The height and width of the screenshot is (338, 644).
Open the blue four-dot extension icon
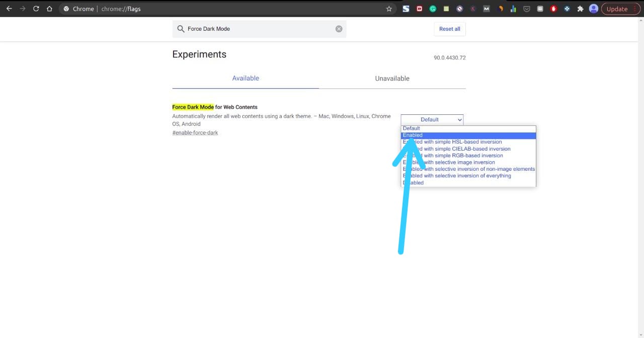pos(567,9)
